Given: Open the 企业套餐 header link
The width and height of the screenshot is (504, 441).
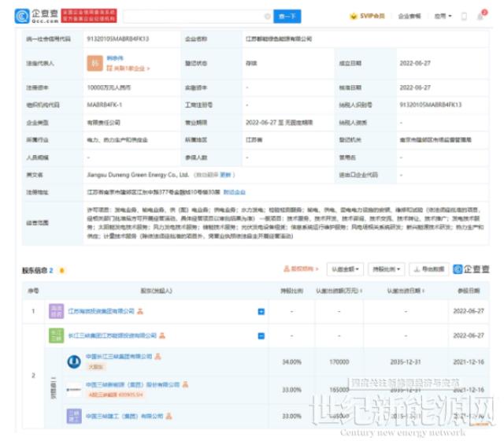Looking at the screenshot, I should [x=409, y=16].
